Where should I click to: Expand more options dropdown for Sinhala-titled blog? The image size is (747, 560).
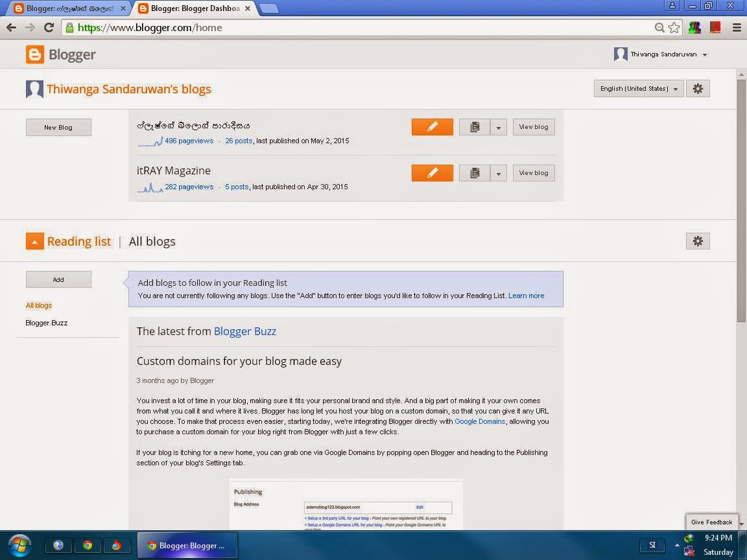pos(498,127)
